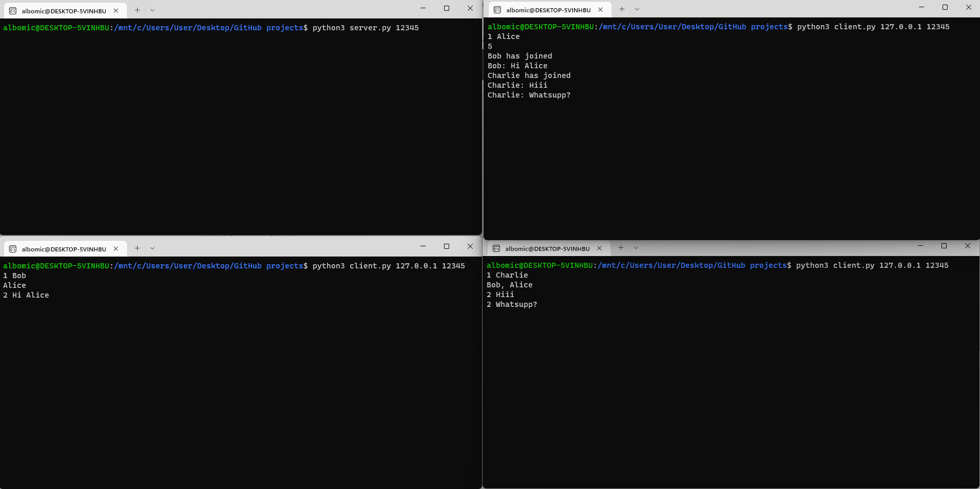This screenshot has width=980, height=489.
Task: Open the tab dropdown in the server window
Action: (x=152, y=10)
